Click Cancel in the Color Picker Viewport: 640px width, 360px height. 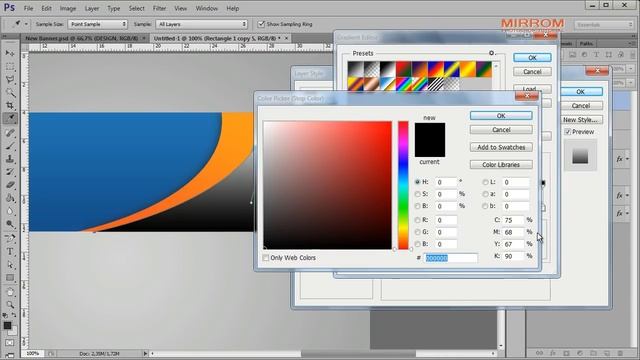tap(501, 130)
